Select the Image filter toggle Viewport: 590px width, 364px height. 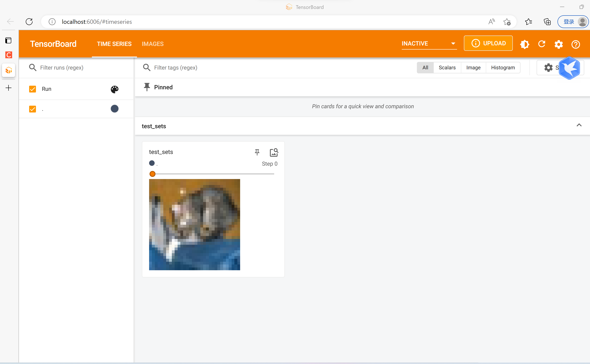(x=473, y=68)
